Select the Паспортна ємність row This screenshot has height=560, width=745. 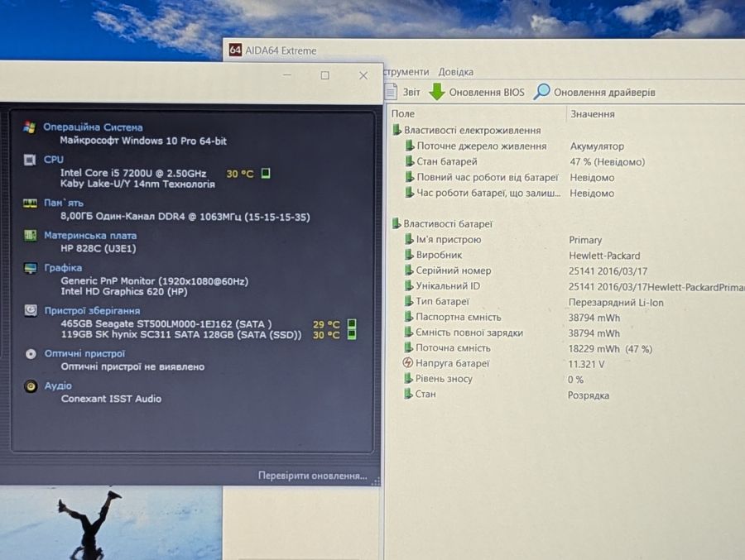pos(512,318)
